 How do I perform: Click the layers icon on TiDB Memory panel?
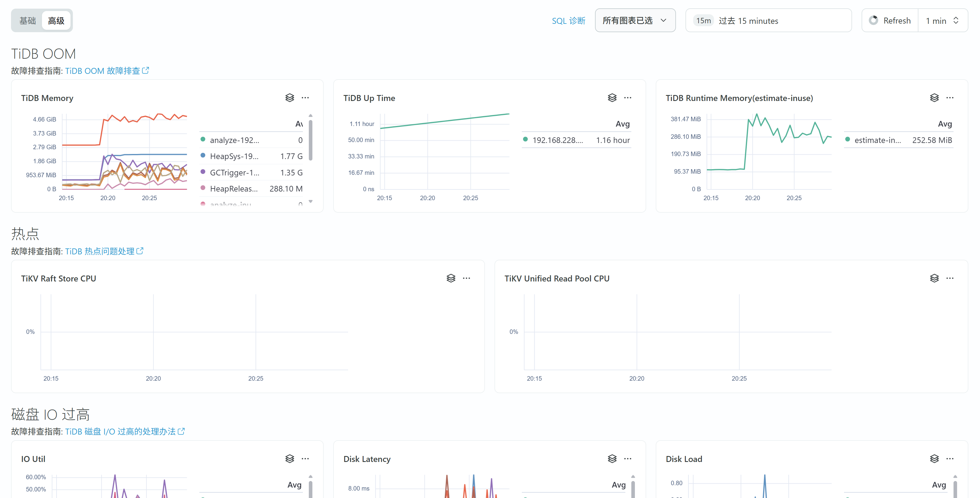(289, 98)
